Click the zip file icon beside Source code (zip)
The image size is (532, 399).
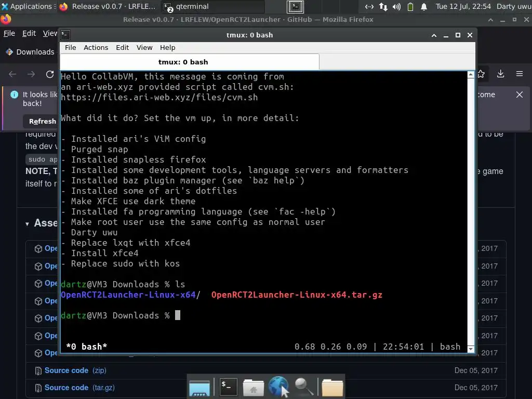[x=38, y=371]
